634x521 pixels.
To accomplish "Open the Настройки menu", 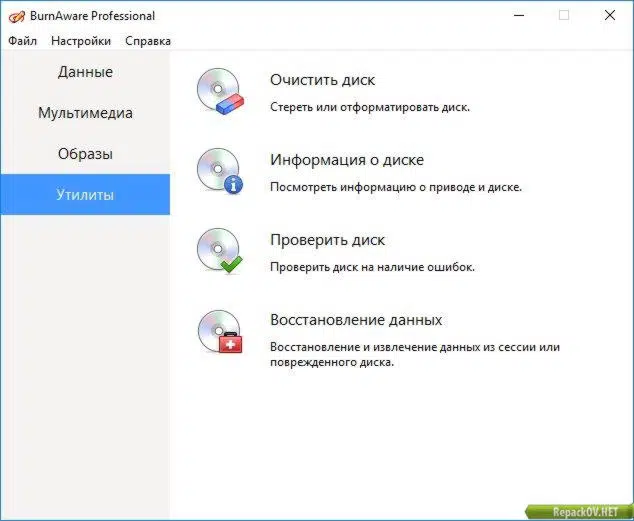I will click(x=81, y=41).
